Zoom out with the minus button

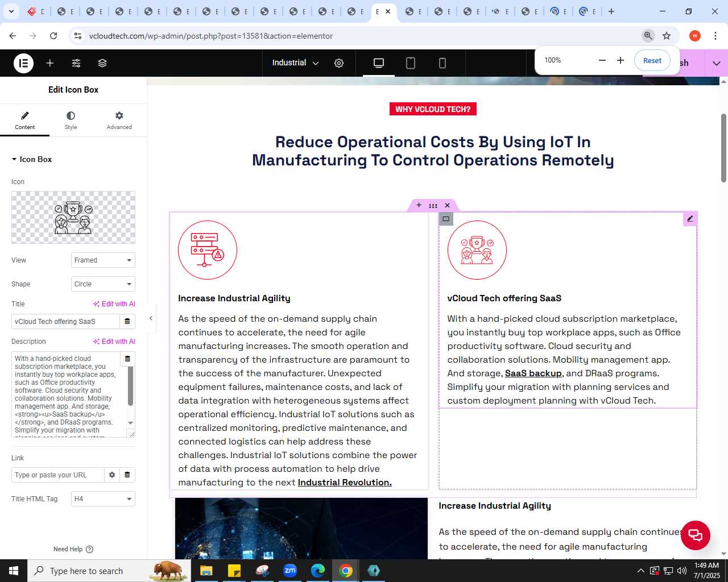[x=602, y=60]
